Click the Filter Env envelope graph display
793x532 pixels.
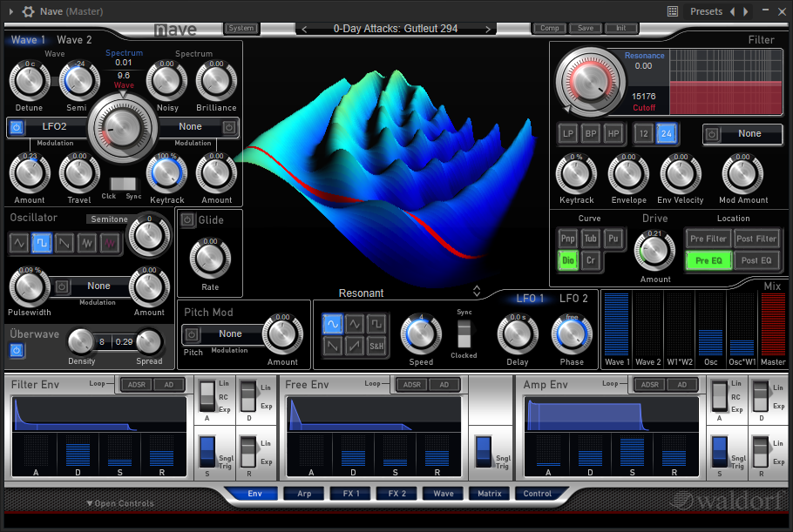pyautogui.click(x=98, y=414)
